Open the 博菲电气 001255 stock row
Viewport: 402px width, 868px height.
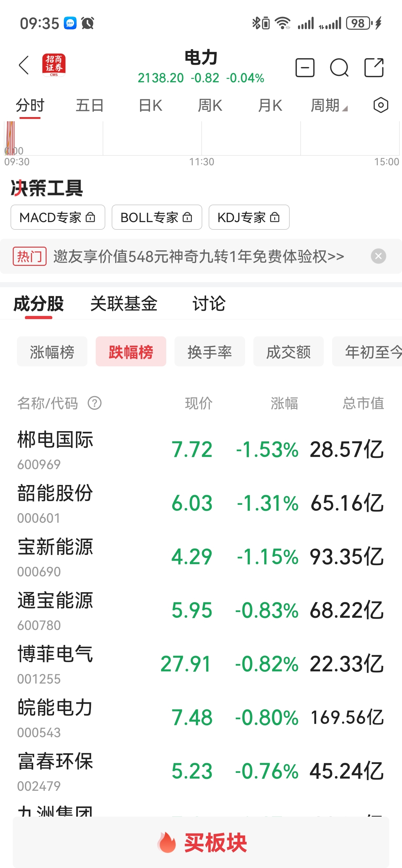coord(201,664)
